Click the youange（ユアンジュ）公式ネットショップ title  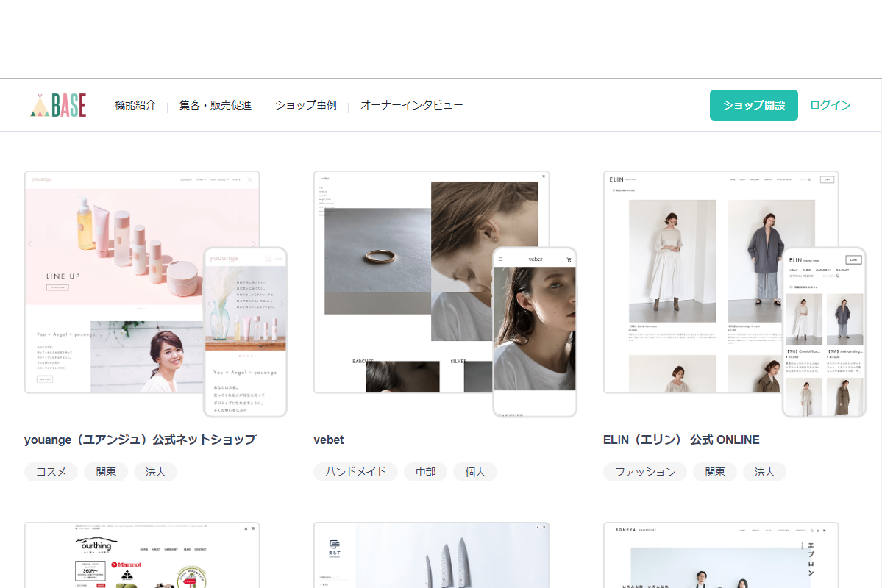click(x=141, y=440)
